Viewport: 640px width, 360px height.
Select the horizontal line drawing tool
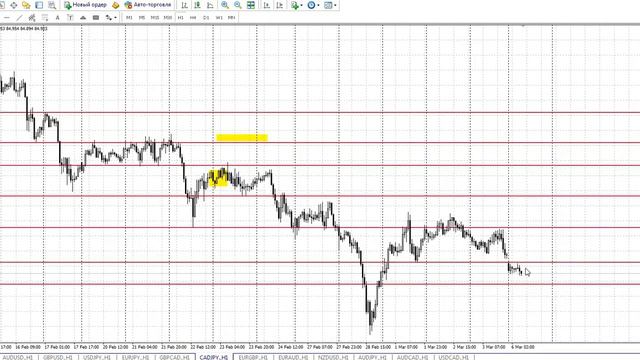(x=7, y=18)
